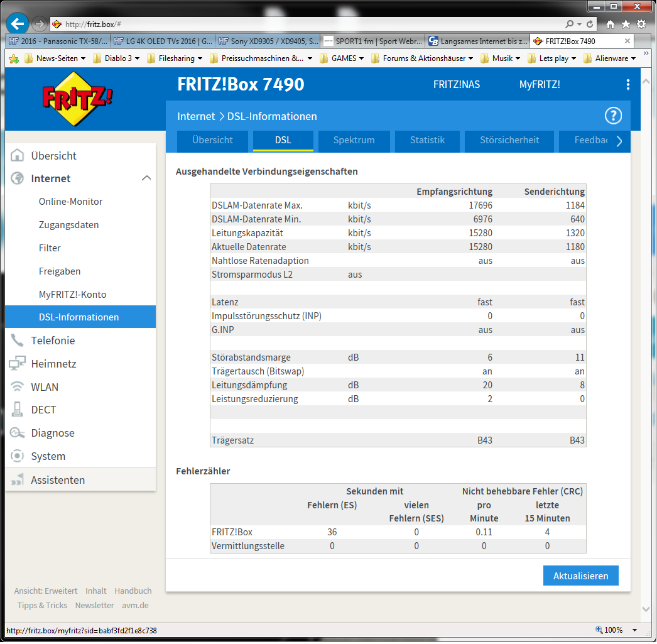Open FRITZ!NAS link in header
The width and height of the screenshot is (657, 644).
coord(457,85)
